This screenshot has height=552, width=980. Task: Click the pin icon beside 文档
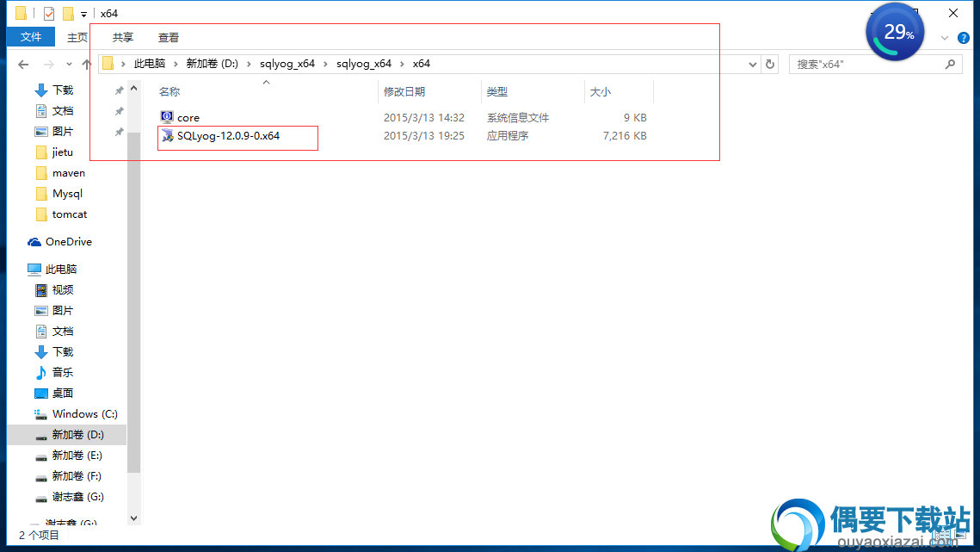point(119,111)
